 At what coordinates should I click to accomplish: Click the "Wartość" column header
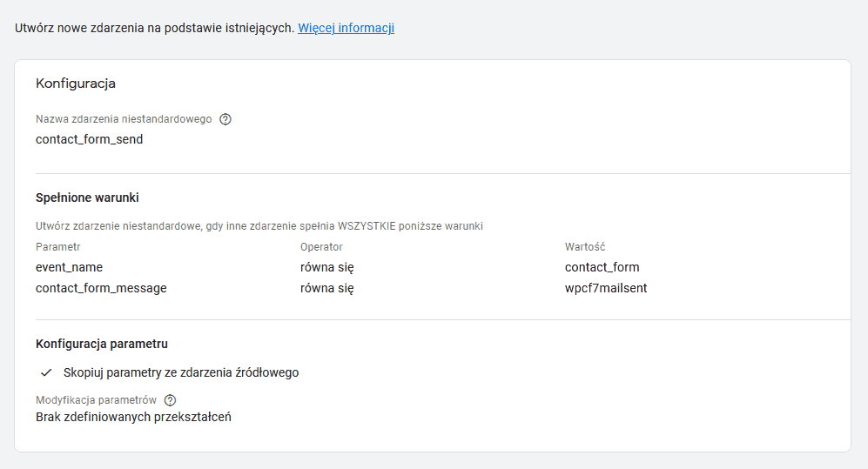click(585, 247)
